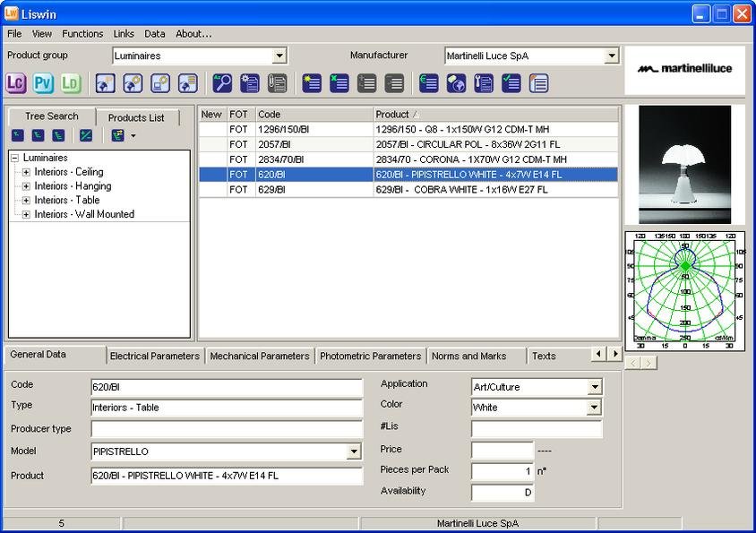Screen dimensions: 756x533
Task: Click the third tree level icon
Action: coord(58,135)
